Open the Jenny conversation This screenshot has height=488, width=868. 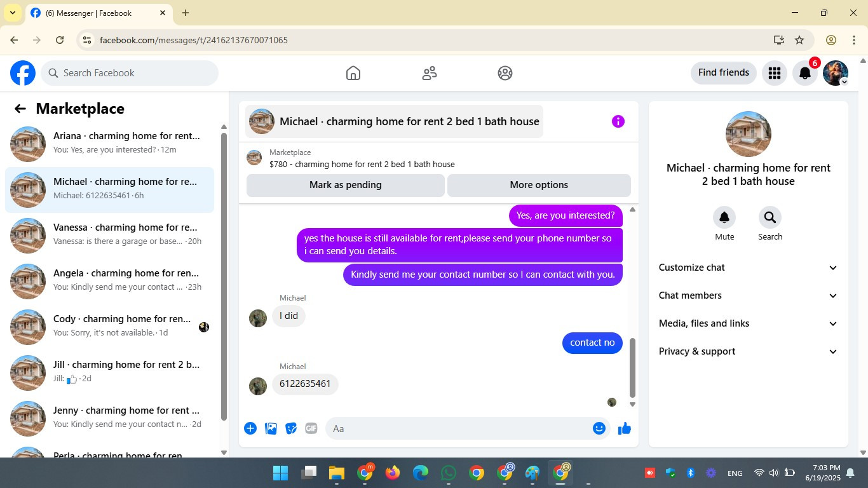tap(109, 419)
